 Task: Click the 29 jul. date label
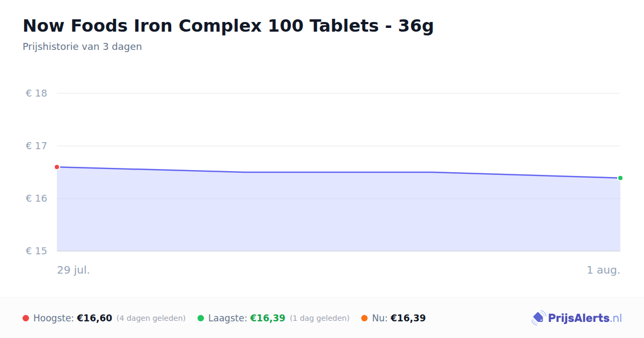74,270
